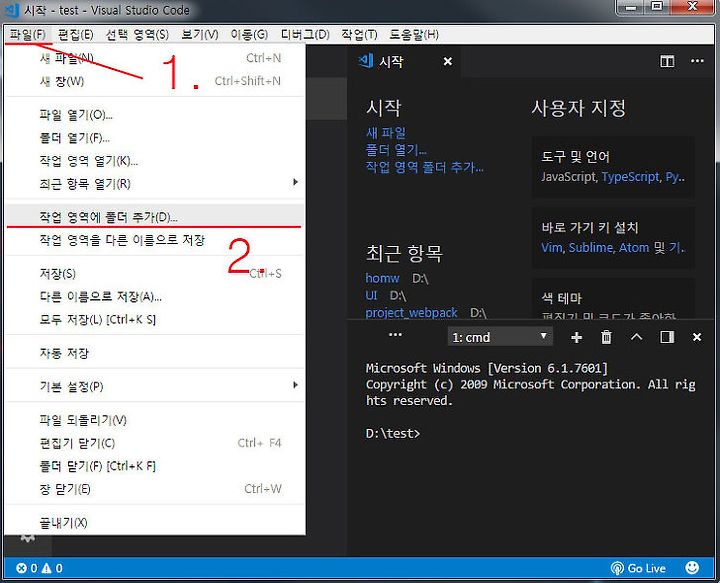
Task: Select 모두 저장(L) menu entry
Action: click(x=155, y=320)
